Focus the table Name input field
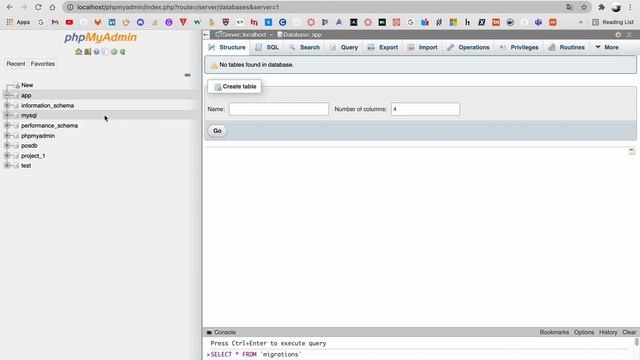 point(279,109)
